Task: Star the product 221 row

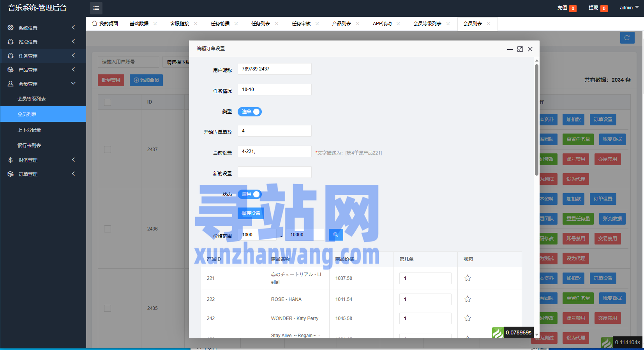Action: pyautogui.click(x=468, y=278)
